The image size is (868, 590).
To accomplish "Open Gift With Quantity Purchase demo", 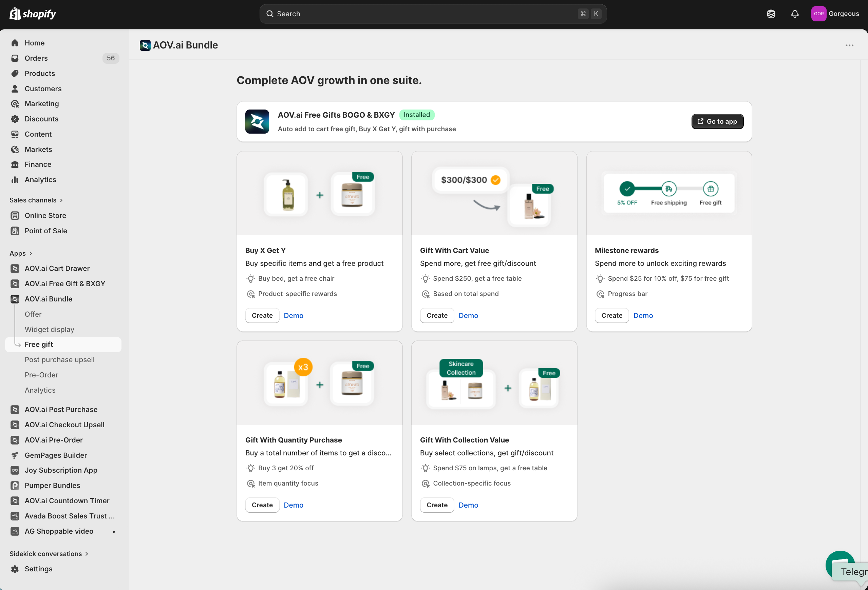I will (x=294, y=505).
